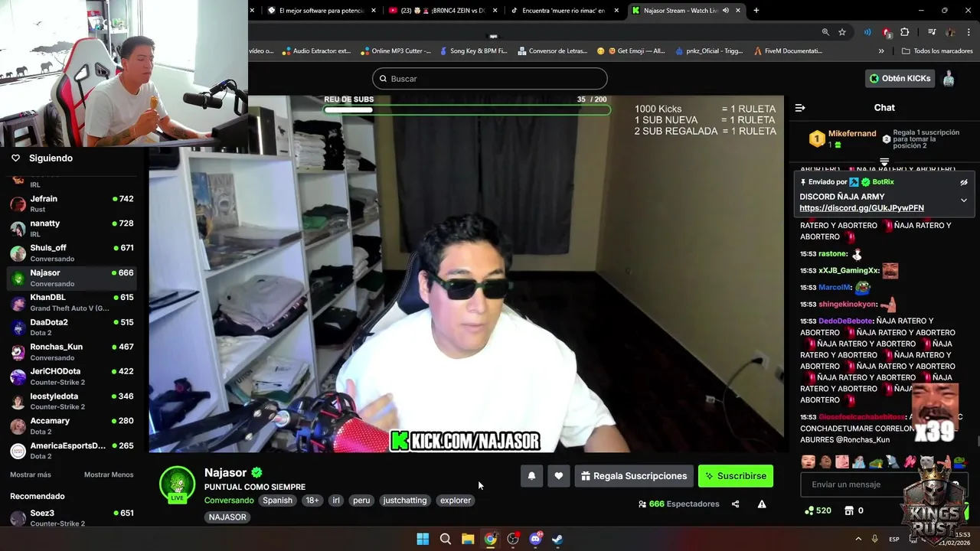Open OBS Studio from the taskbar

513,539
